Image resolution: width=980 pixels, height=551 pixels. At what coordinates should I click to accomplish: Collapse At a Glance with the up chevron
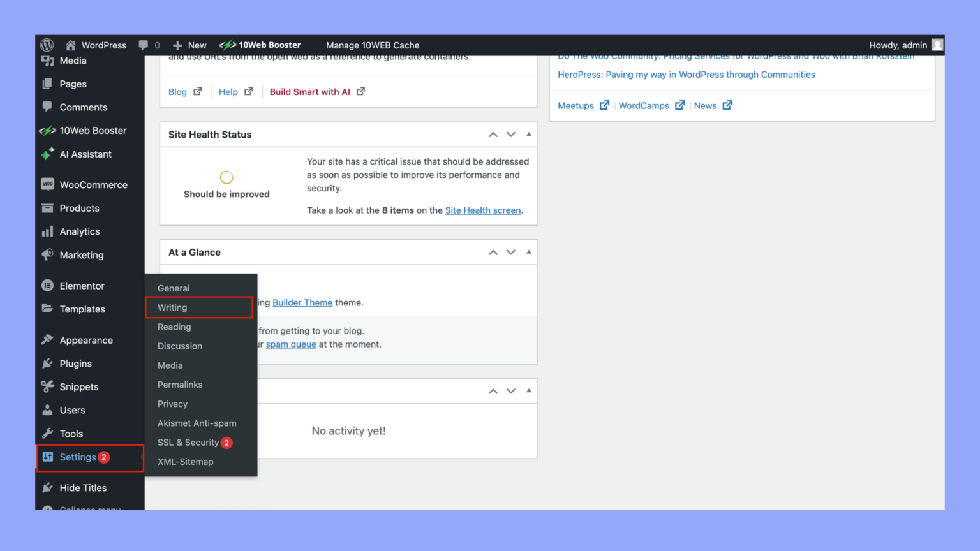point(493,252)
